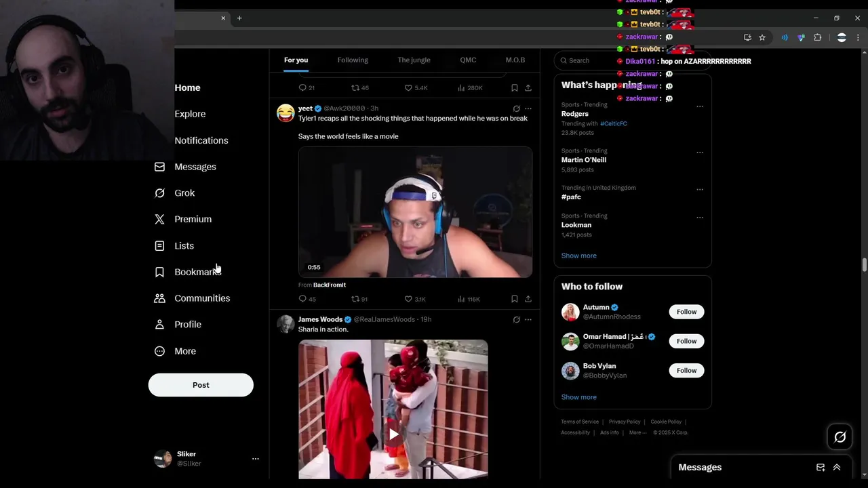Screen dimensions: 868x488
Task: Switch to the M.O.B tab
Action: pyautogui.click(x=515, y=60)
